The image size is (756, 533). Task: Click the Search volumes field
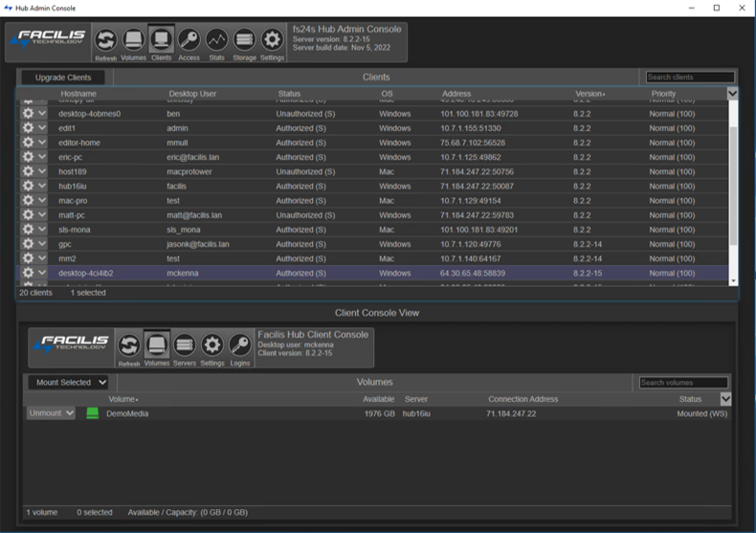(x=683, y=382)
